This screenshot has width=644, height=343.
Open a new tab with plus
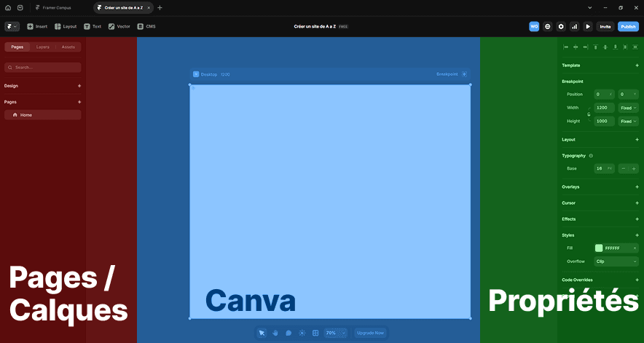coord(160,7)
